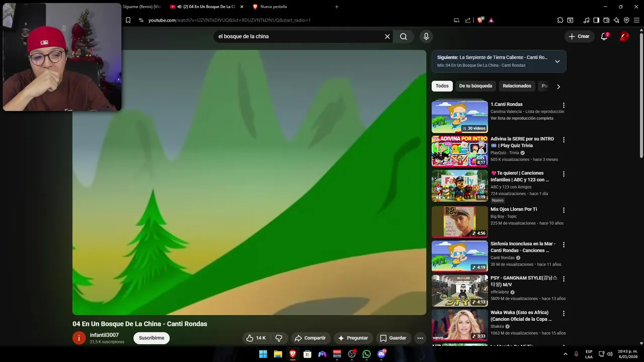Run search with the magnifier button
The image size is (644, 362).
pos(404,36)
